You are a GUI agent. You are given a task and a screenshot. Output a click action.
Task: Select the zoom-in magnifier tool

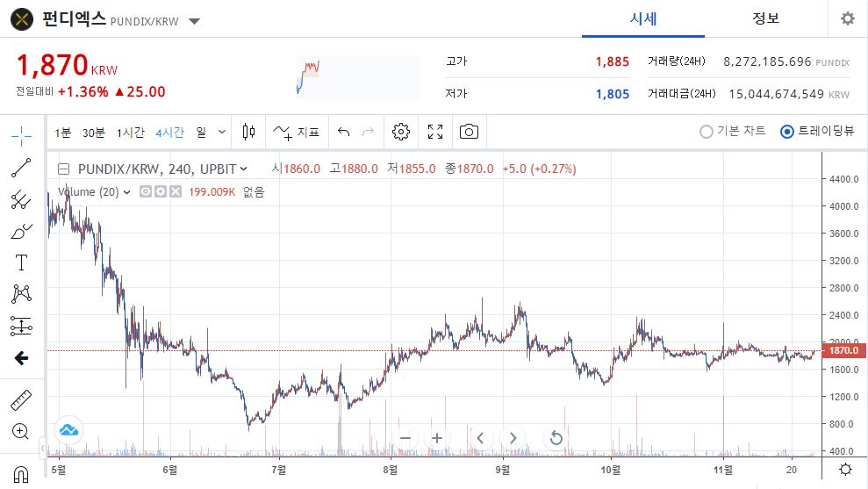20,431
